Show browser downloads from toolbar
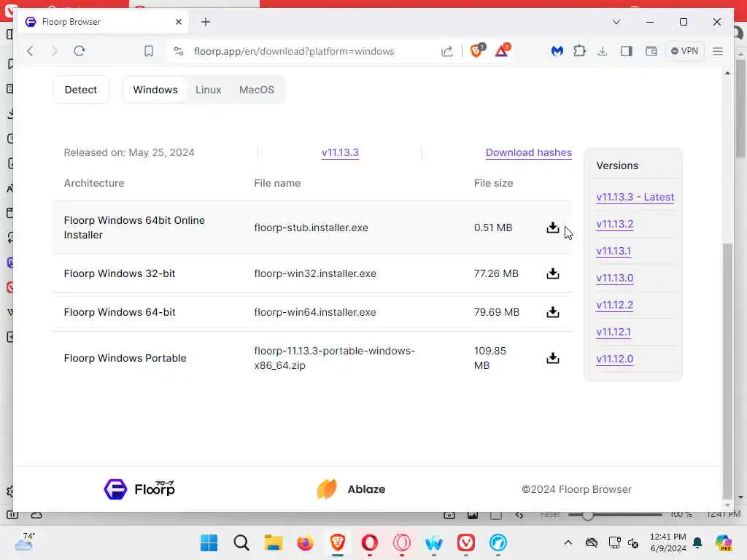 coord(603,51)
